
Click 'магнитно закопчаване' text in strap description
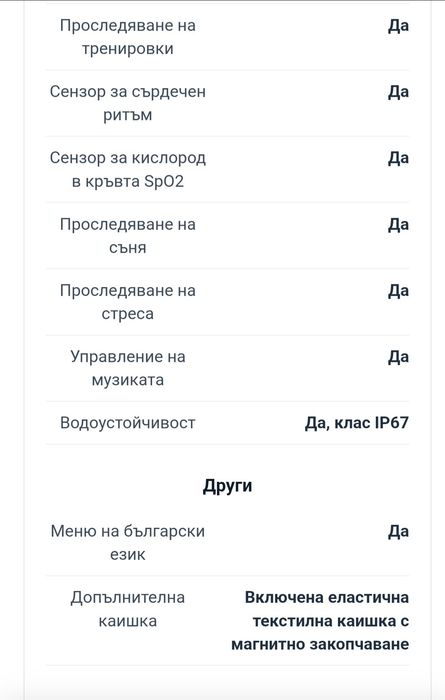[x=320, y=644]
